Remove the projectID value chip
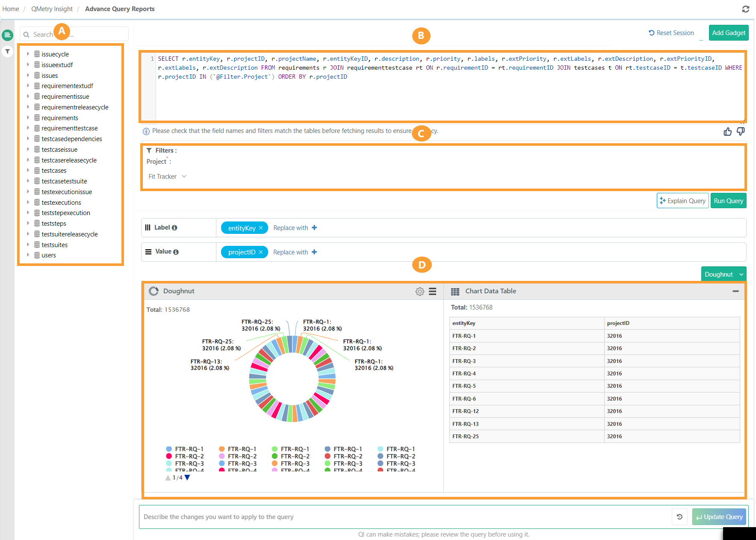Image resolution: width=756 pixels, height=540 pixels. point(261,252)
